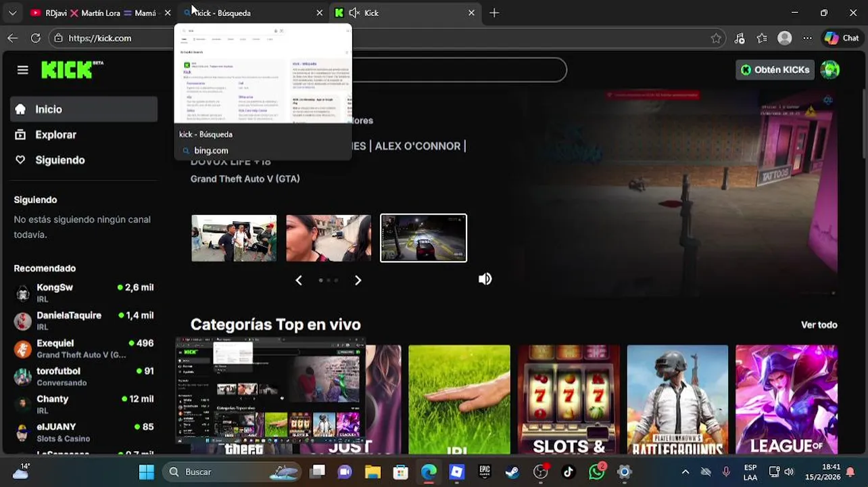The height and width of the screenshot is (487, 868).
Task: Click Exequiel's orange channel avatar
Action: pos(23,349)
